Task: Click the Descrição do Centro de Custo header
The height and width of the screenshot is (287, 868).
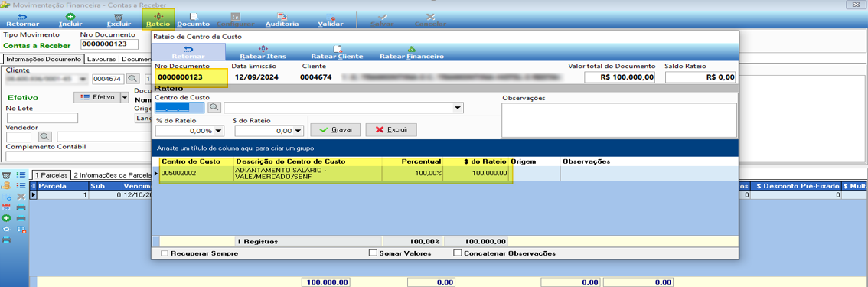Action: [x=308, y=161]
